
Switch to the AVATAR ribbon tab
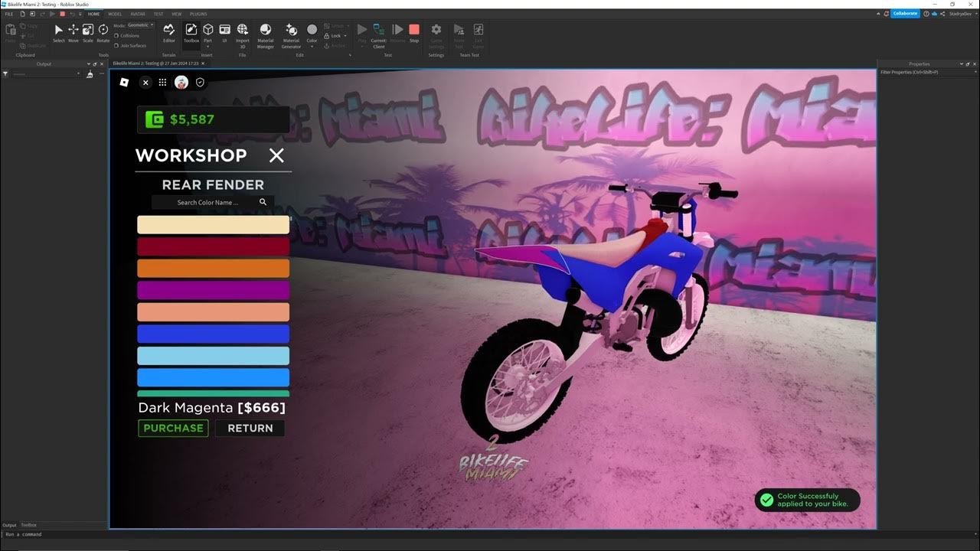click(138, 14)
